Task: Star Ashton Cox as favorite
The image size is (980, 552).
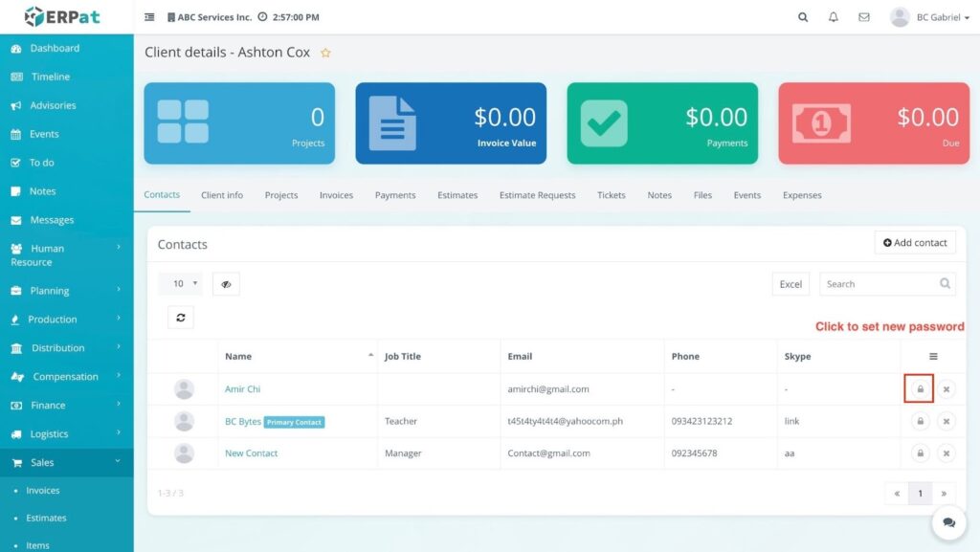Action: (x=325, y=54)
